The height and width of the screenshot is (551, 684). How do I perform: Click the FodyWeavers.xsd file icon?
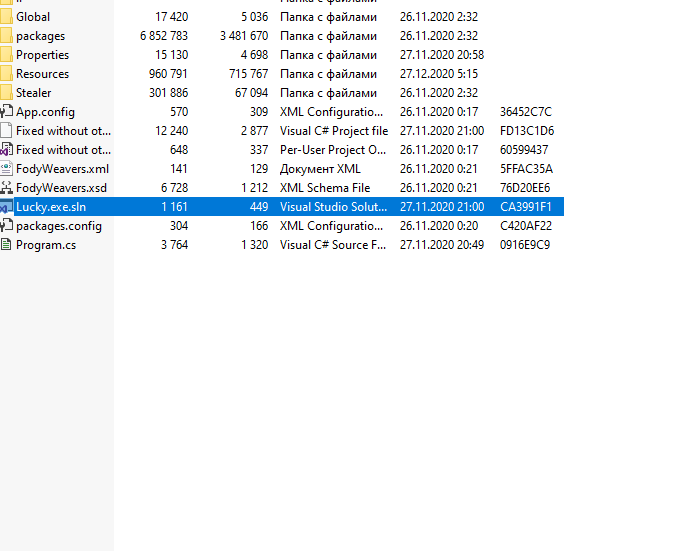(7, 188)
